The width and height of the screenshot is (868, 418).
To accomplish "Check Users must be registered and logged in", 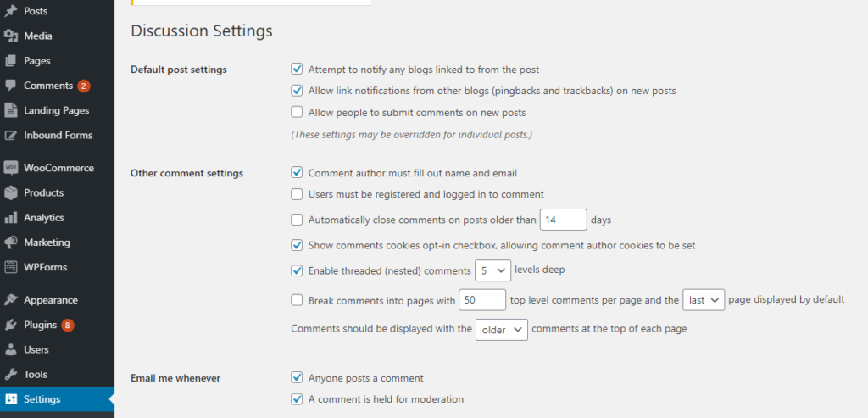I will pyautogui.click(x=298, y=194).
